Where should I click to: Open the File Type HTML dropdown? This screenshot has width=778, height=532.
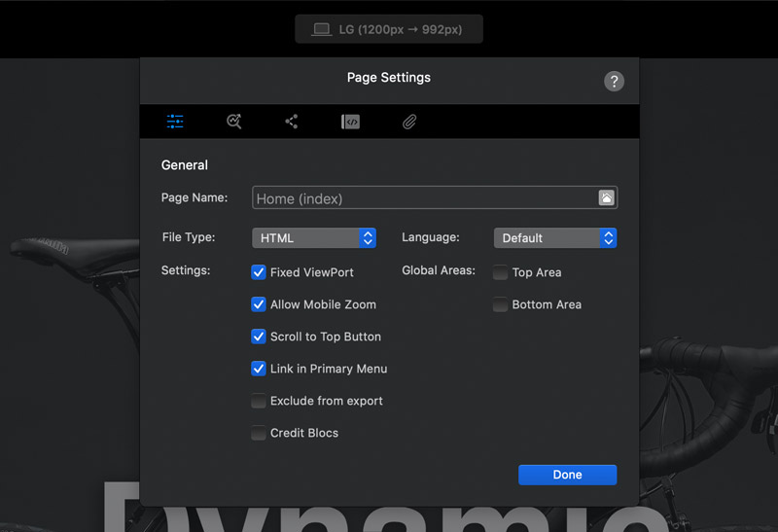pyautogui.click(x=314, y=237)
